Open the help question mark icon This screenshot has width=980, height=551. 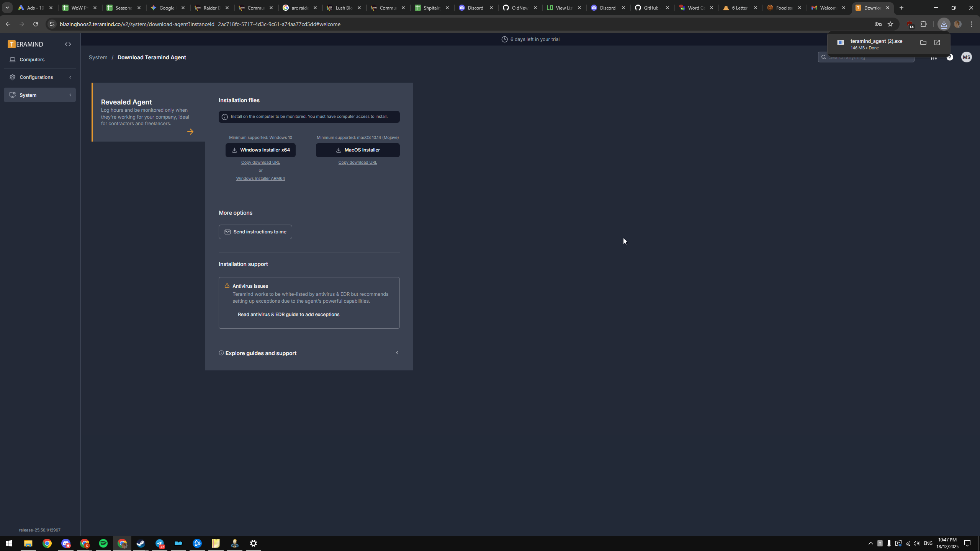[x=950, y=57]
